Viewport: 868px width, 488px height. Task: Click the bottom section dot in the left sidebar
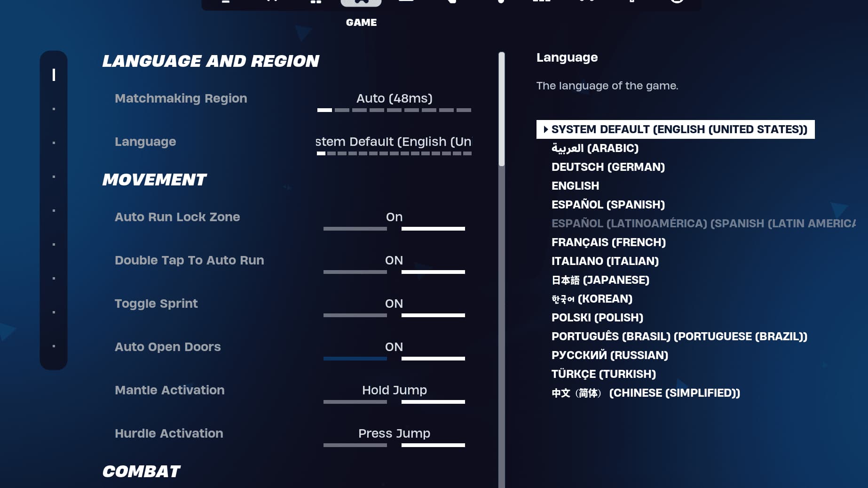(54, 346)
